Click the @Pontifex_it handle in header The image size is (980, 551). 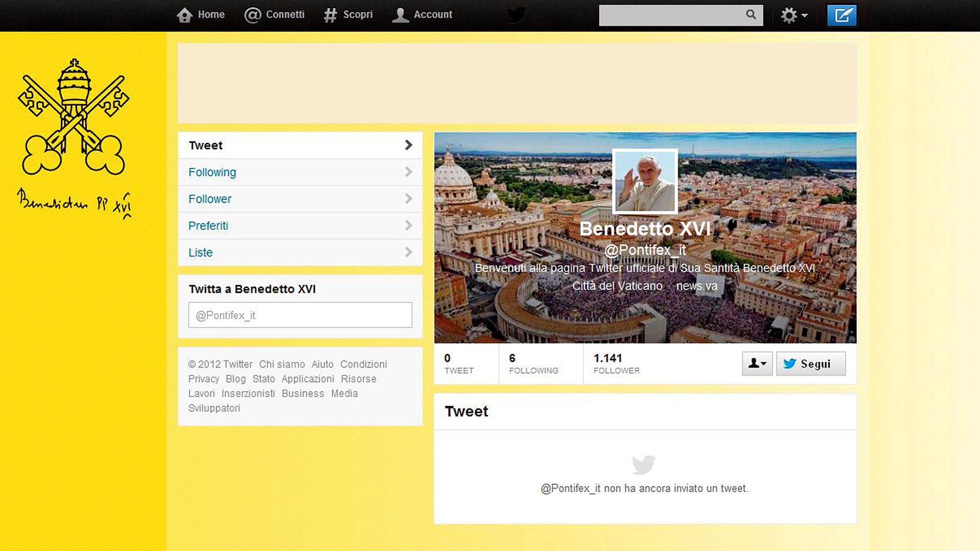(645, 250)
